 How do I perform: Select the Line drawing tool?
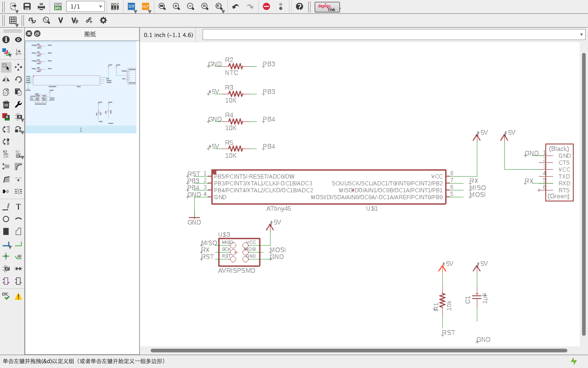coord(6,207)
